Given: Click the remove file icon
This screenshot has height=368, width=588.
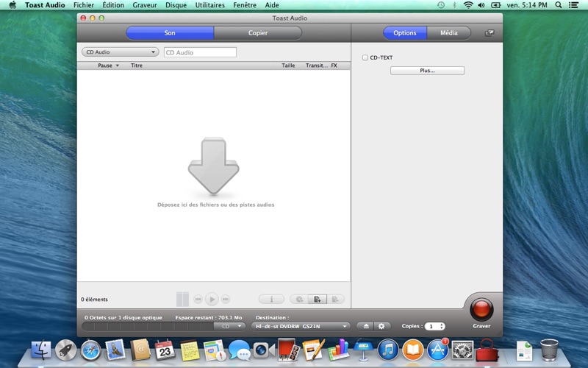Looking at the screenshot, I should pyautogui.click(x=335, y=300).
